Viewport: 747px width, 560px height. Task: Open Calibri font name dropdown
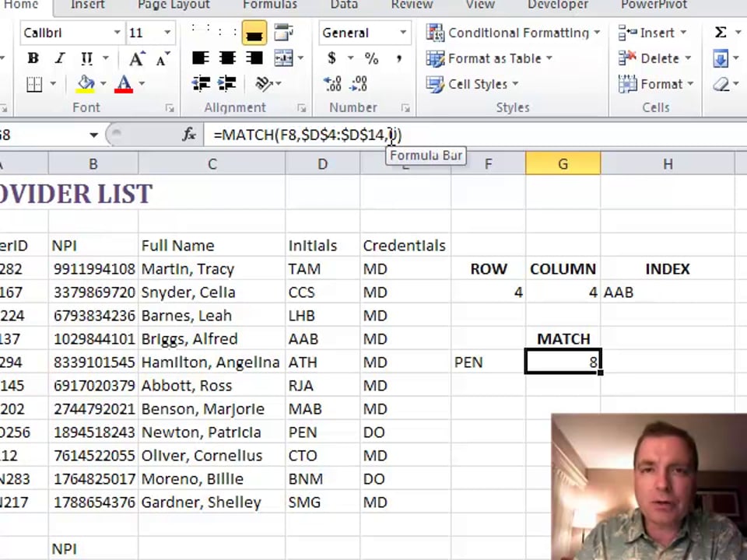pos(117,33)
